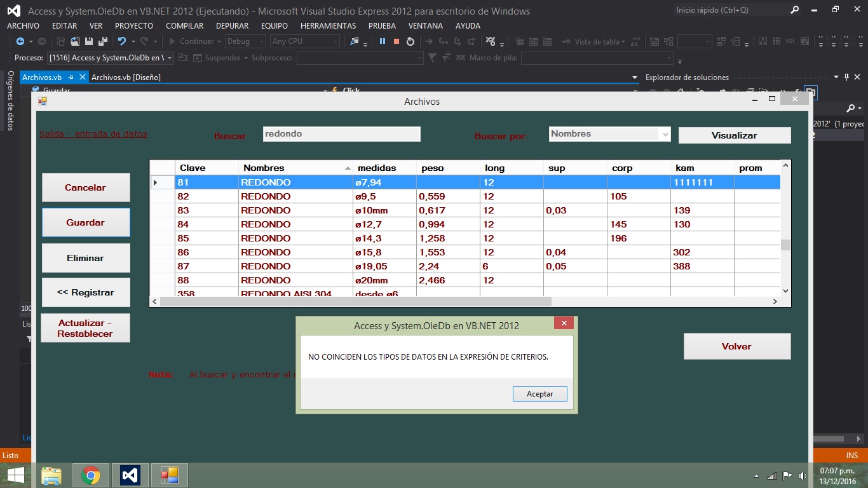The image size is (868, 488).
Task: Open the VENTANA menu
Action: coord(426,26)
